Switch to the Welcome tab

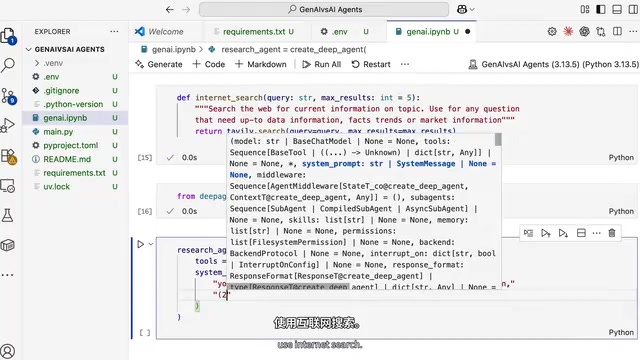[x=165, y=31]
